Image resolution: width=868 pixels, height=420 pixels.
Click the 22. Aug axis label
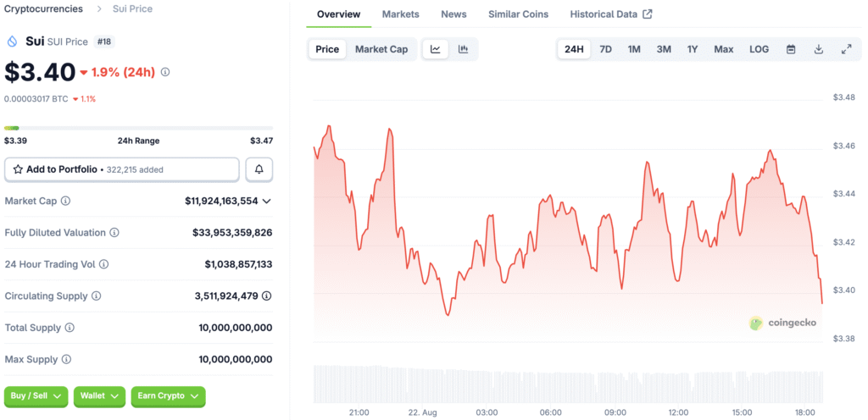point(423,412)
